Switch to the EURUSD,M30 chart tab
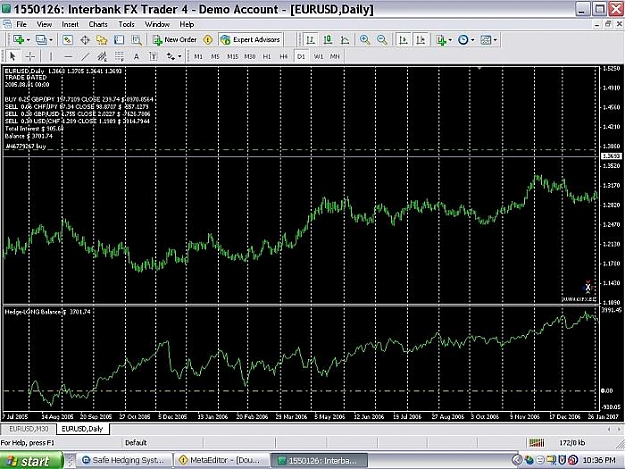Image resolution: width=625 pixels, height=469 pixels. (29, 429)
